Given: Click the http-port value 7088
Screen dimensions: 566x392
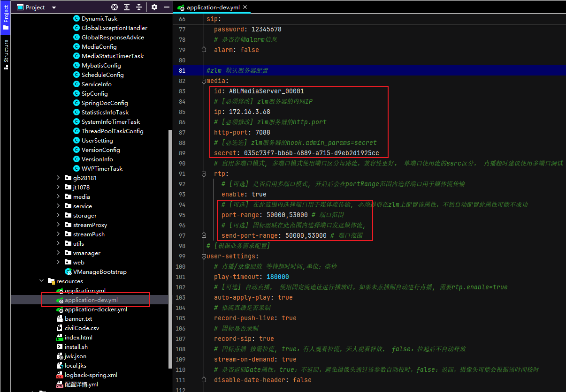Looking at the screenshot, I should [x=263, y=132].
